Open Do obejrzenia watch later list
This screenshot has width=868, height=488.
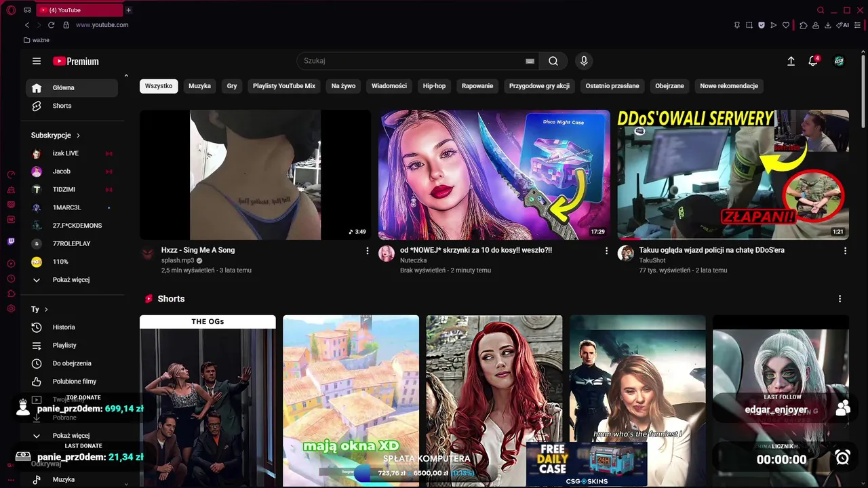tap(72, 363)
